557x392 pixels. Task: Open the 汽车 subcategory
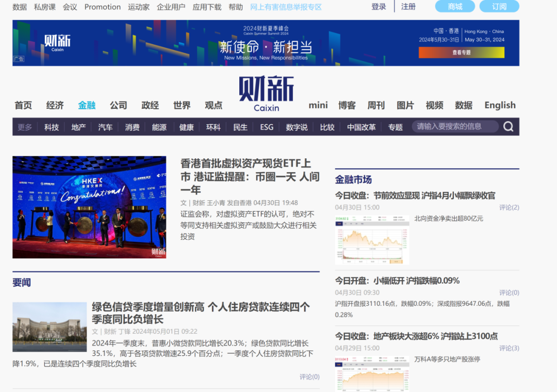(x=106, y=127)
